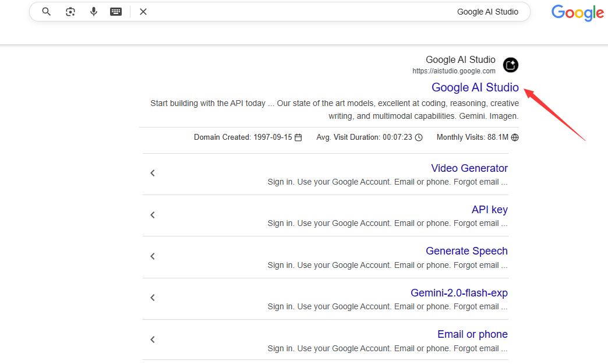Open the Generate Speech sitelink
The image size is (608, 364).
click(x=466, y=251)
